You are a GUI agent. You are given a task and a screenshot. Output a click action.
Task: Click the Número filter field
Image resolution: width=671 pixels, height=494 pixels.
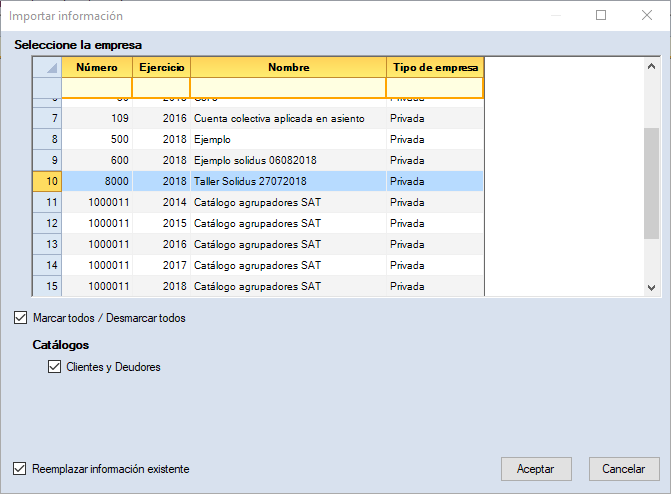(96, 88)
